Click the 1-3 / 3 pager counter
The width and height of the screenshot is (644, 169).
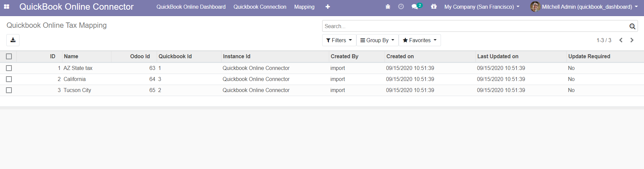604,40
